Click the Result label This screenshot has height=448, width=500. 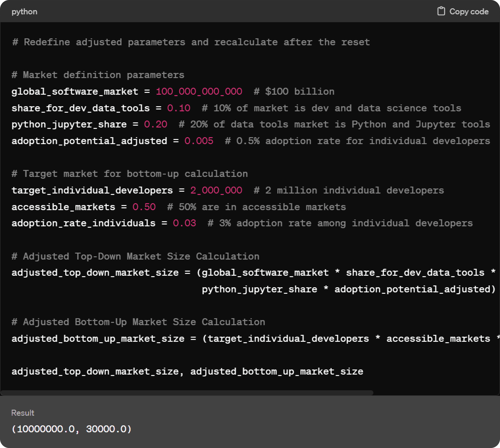coord(23,413)
